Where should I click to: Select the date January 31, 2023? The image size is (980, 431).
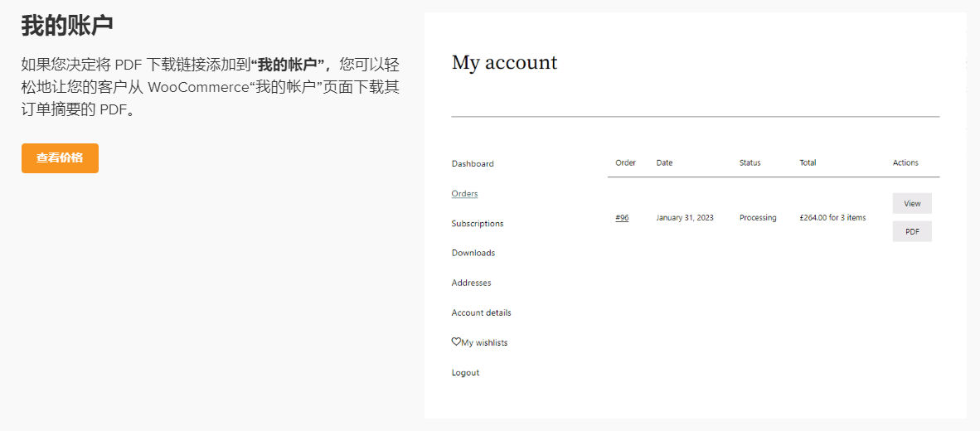[685, 218]
